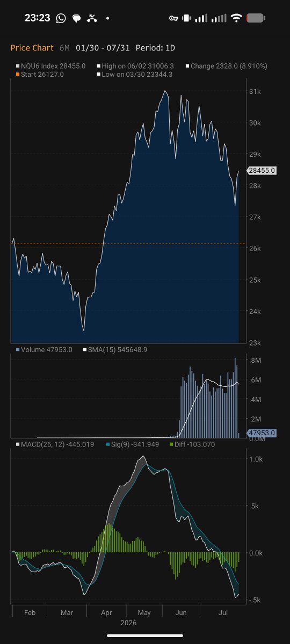Screen dimensions: 290x644
Task: Tap the 01/30 - 07/31 date range
Action: (x=103, y=48)
